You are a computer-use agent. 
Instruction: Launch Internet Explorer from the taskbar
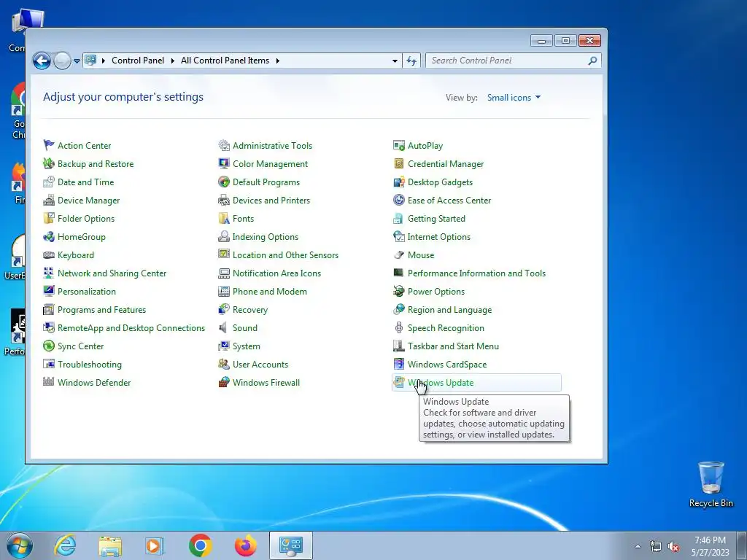[x=65, y=545]
